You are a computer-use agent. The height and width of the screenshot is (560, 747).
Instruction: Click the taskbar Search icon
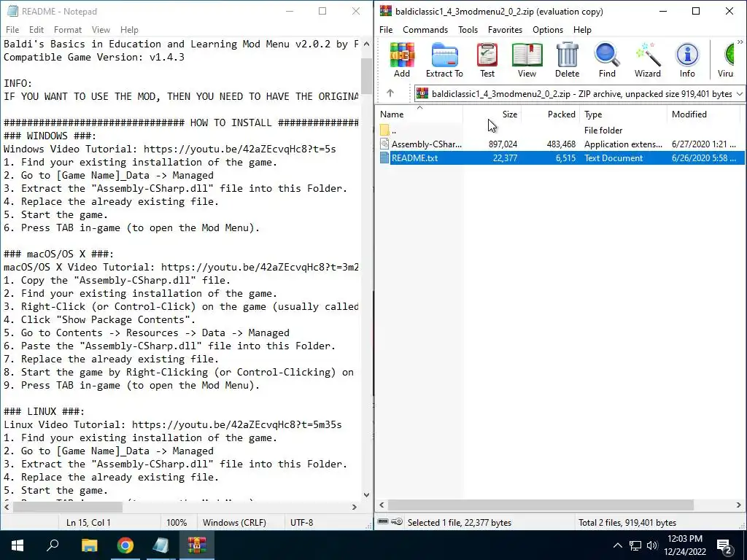(53, 545)
